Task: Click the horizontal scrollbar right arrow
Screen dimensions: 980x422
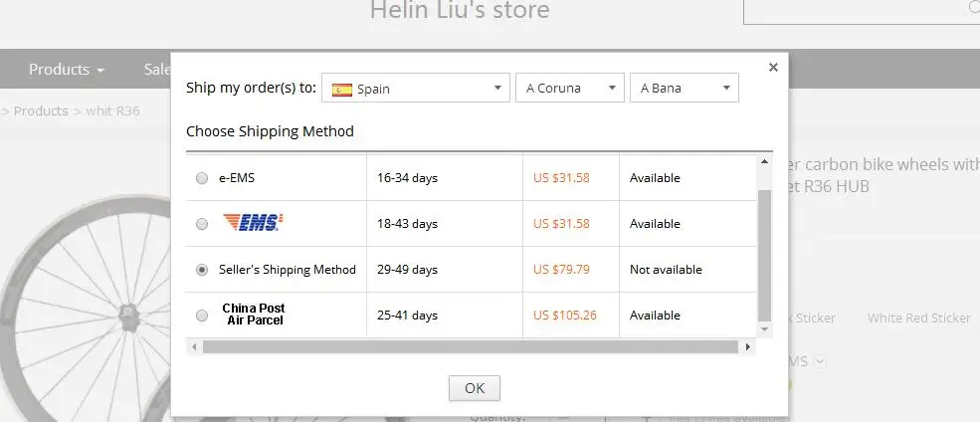Action: [x=748, y=346]
